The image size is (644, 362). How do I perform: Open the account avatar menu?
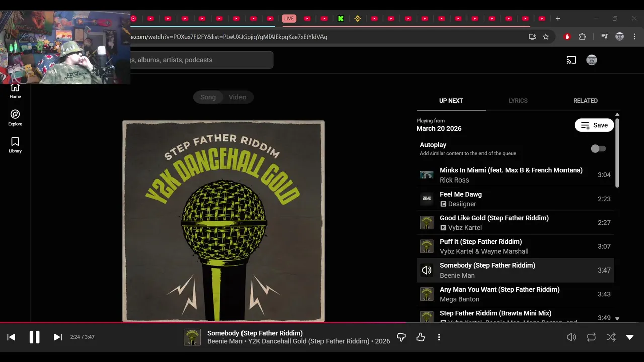point(592,60)
